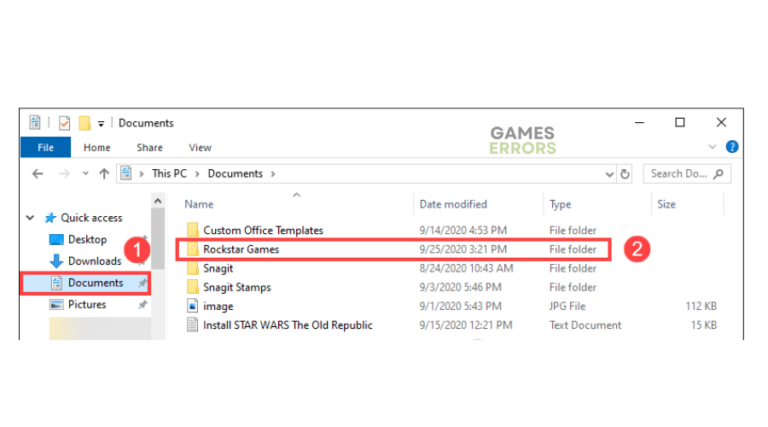Open the Help question mark icon
Viewport: 768px width, 427px height.
tap(732, 147)
